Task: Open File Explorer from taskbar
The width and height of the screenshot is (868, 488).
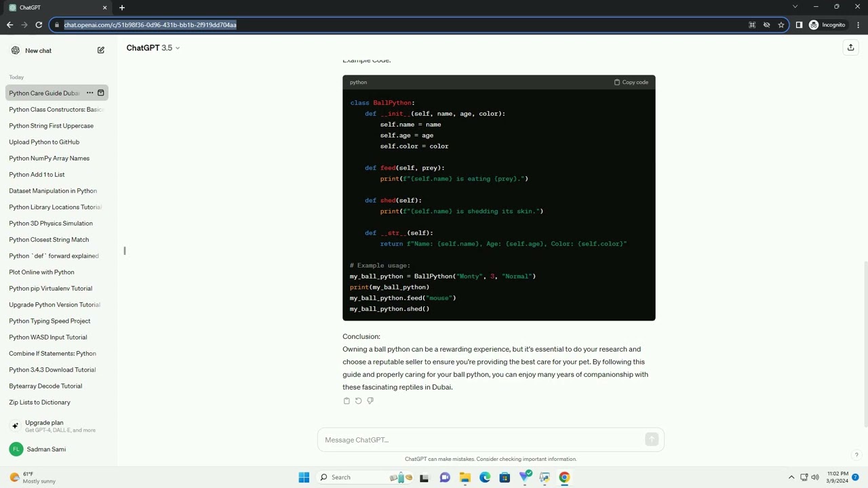Action: click(465, 477)
